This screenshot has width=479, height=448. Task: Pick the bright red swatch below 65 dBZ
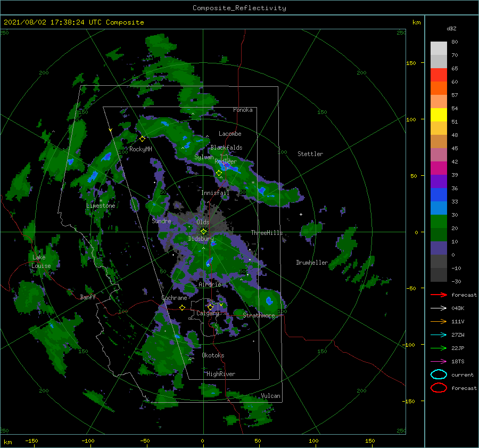click(439, 75)
